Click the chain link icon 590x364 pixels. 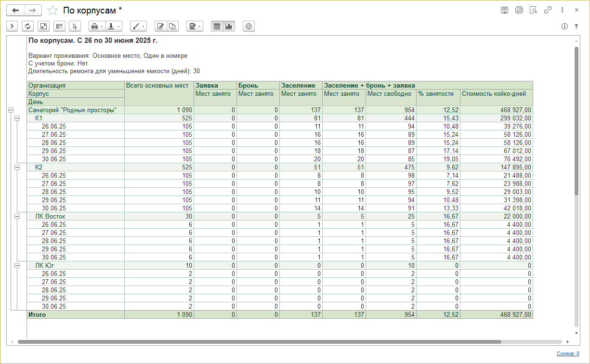point(548,10)
